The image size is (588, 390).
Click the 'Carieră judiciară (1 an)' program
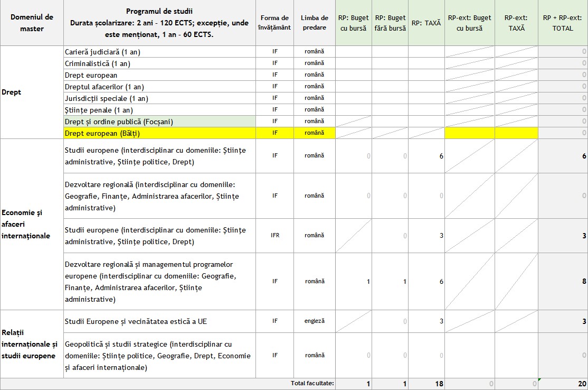[x=160, y=52]
